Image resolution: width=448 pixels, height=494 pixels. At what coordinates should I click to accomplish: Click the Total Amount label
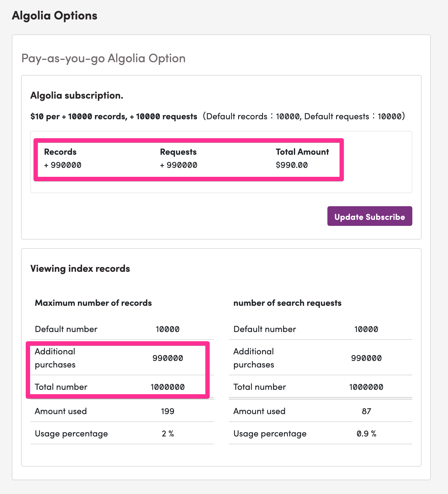[302, 152]
